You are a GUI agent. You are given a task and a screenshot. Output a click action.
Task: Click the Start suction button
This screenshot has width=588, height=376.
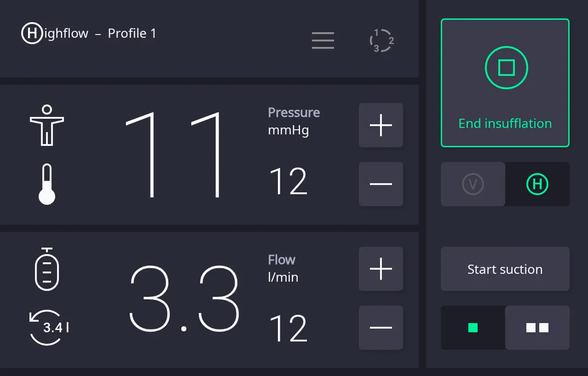click(505, 269)
